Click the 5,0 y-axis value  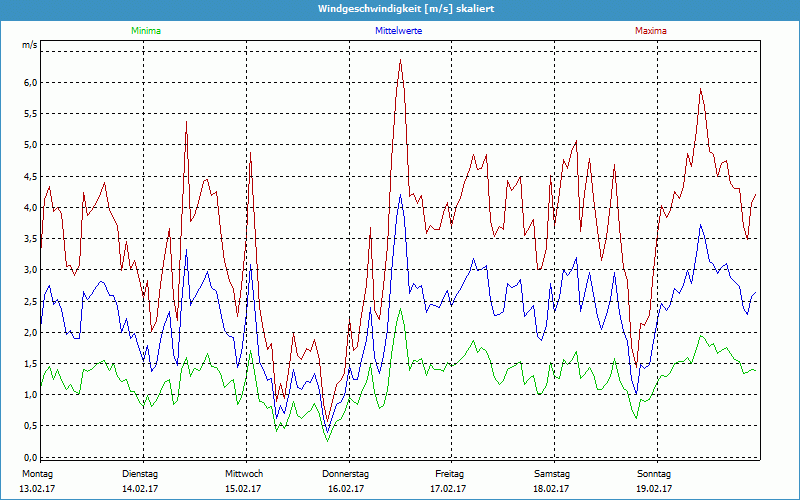[31, 145]
